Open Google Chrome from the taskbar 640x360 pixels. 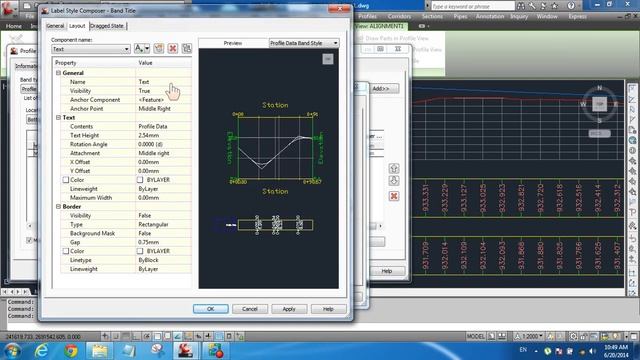pyautogui.click(x=71, y=351)
